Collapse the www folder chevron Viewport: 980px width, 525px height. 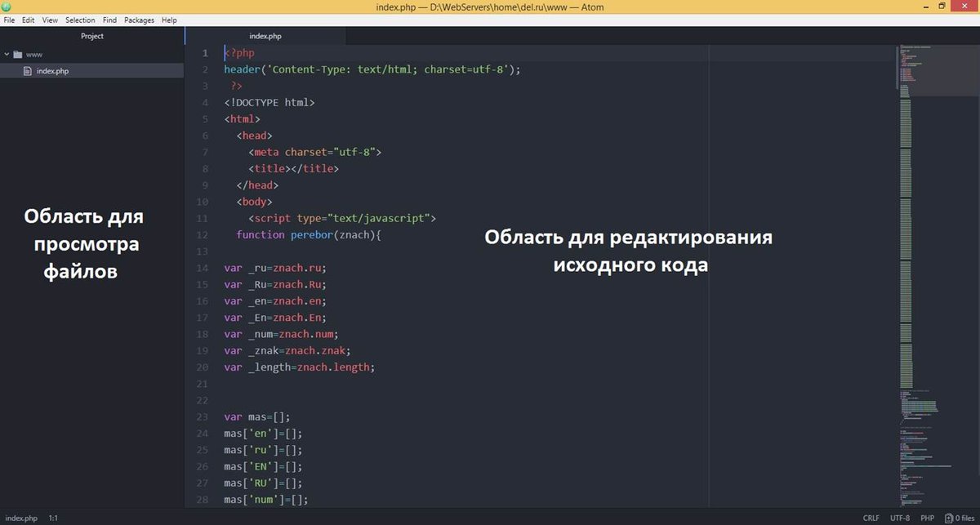[x=7, y=55]
